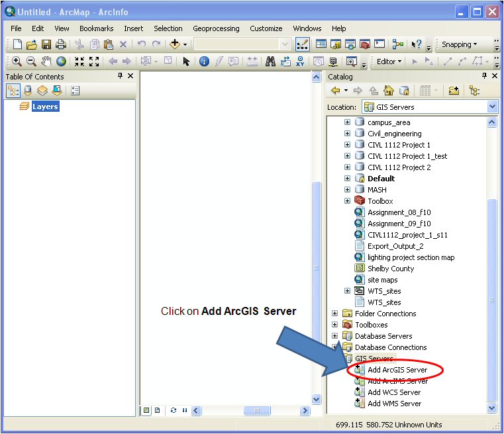The image size is (504, 434).
Task: Expand Database Servers node
Action: [334, 335]
